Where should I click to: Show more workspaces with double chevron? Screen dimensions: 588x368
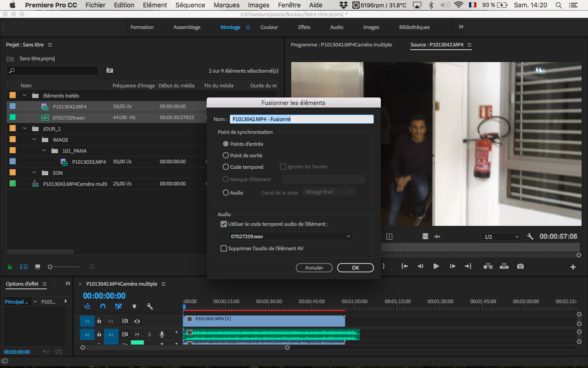click(x=461, y=27)
